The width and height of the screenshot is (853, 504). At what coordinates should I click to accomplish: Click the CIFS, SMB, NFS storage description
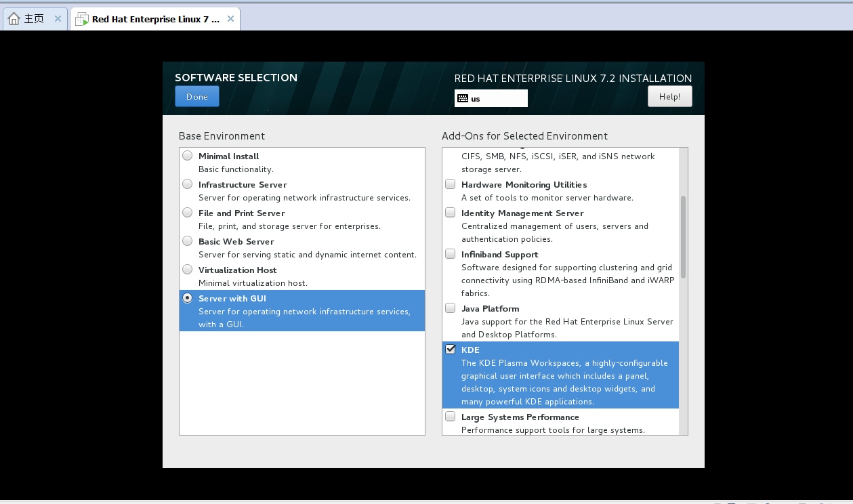point(558,163)
